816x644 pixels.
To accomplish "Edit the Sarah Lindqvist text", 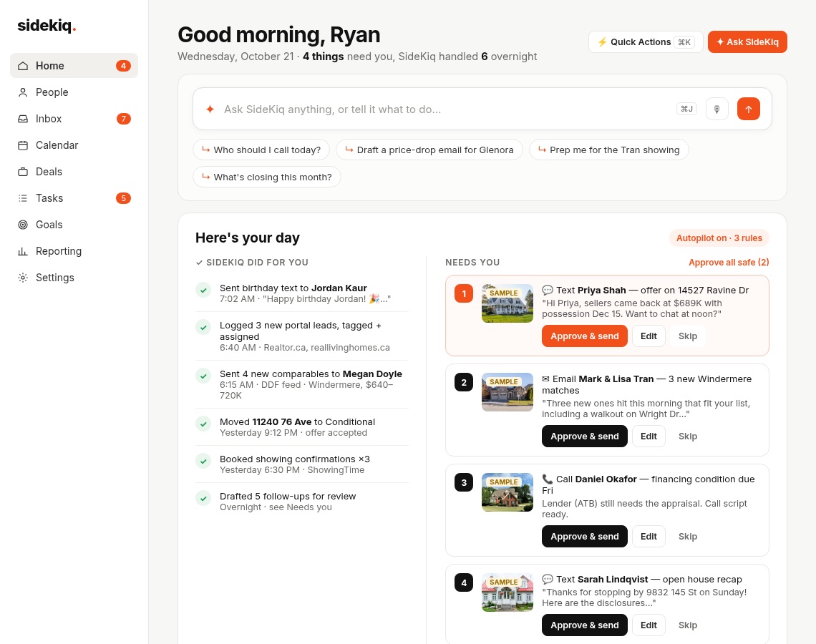I will pyautogui.click(x=649, y=625).
